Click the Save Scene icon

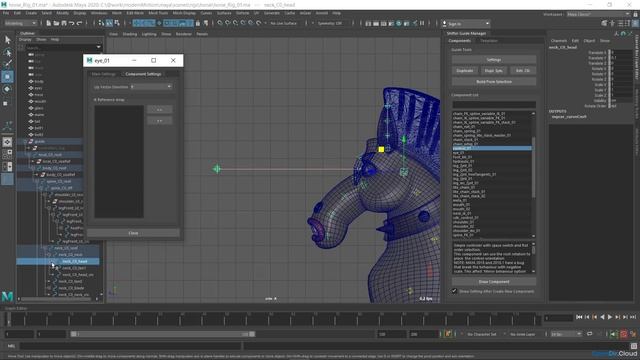coord(64,23)
